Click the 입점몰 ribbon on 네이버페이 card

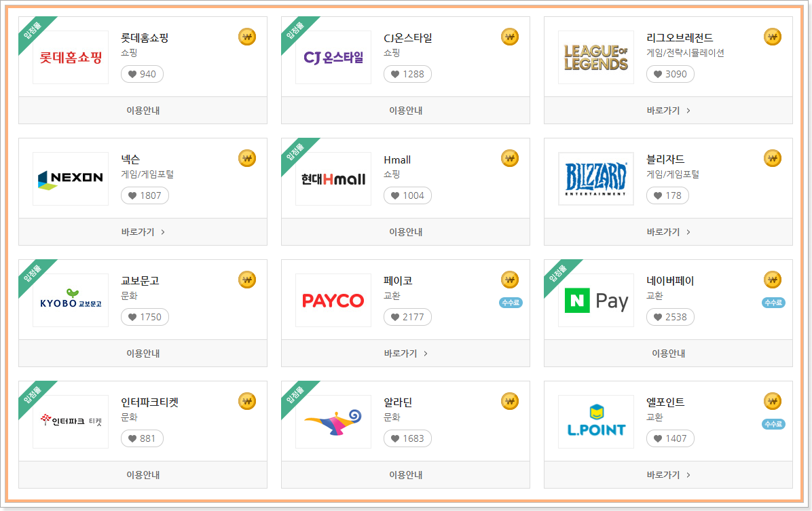(x=557, y=273)
